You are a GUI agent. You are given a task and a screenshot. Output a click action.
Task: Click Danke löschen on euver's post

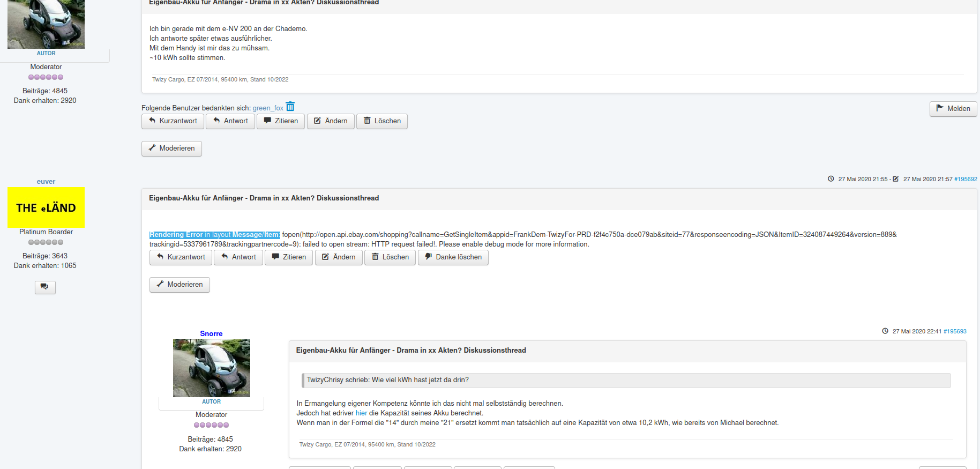pos(453,257)
